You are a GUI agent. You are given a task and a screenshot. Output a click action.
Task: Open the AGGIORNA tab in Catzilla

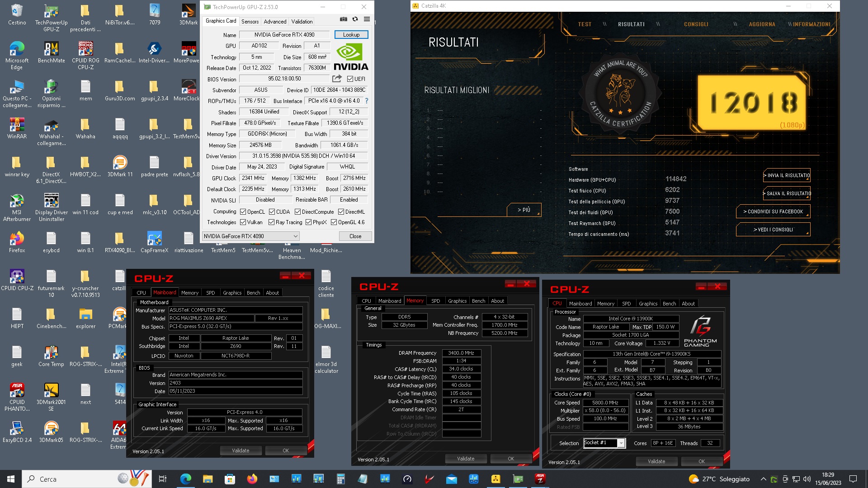[x=762, y=24]
